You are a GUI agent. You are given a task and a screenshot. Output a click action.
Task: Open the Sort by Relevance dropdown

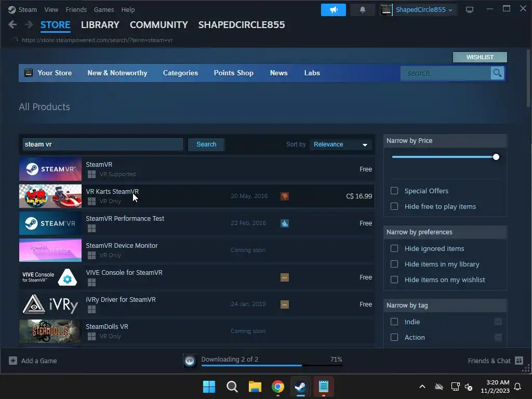click(341, 144)
